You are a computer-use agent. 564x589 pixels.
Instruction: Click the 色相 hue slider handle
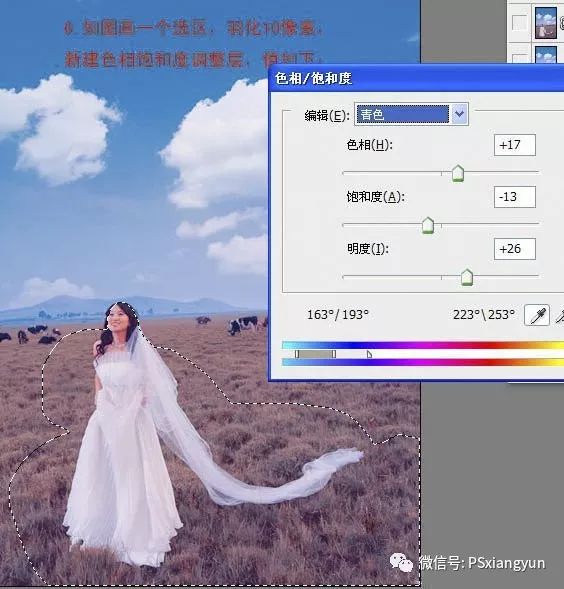coord(458,174)
